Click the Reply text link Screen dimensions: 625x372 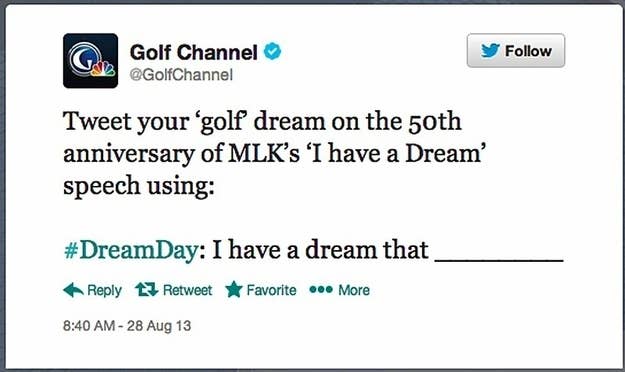click(x=104, y=290)
